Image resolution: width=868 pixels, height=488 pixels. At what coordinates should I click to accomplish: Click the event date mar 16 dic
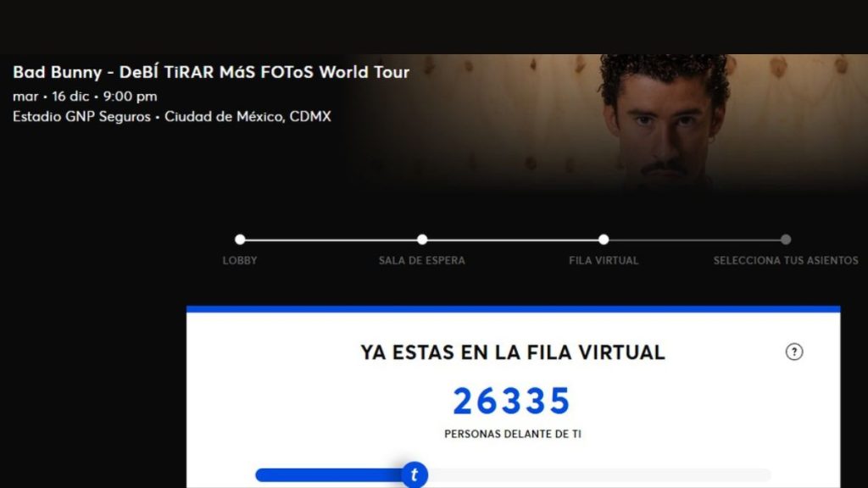[x=51, y=97]
